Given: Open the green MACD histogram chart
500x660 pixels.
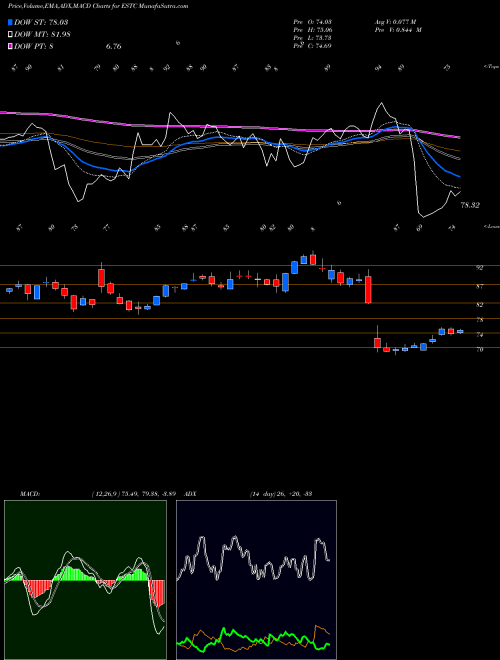Looking at the screenshot, I should [x=85, y=580].
